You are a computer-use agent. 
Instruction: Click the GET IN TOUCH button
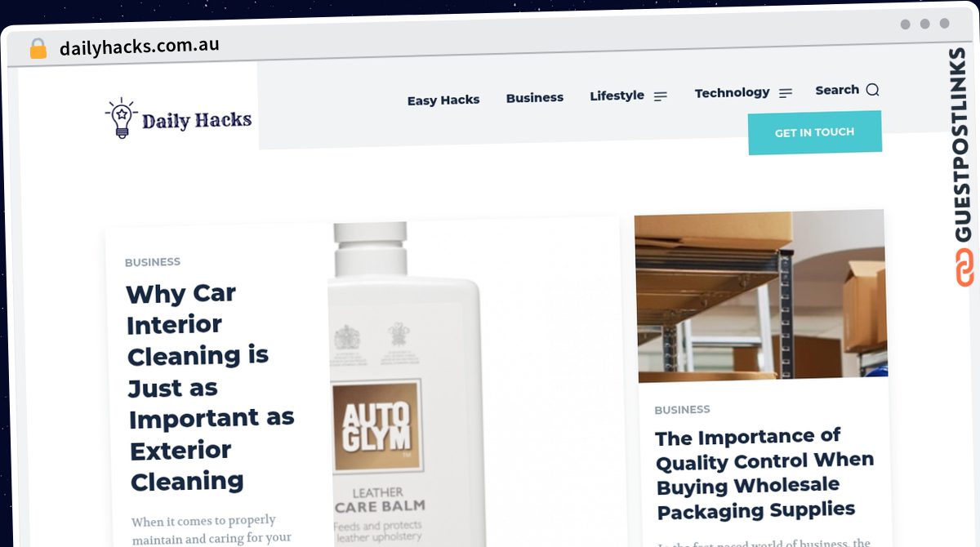tap(814, 132)
